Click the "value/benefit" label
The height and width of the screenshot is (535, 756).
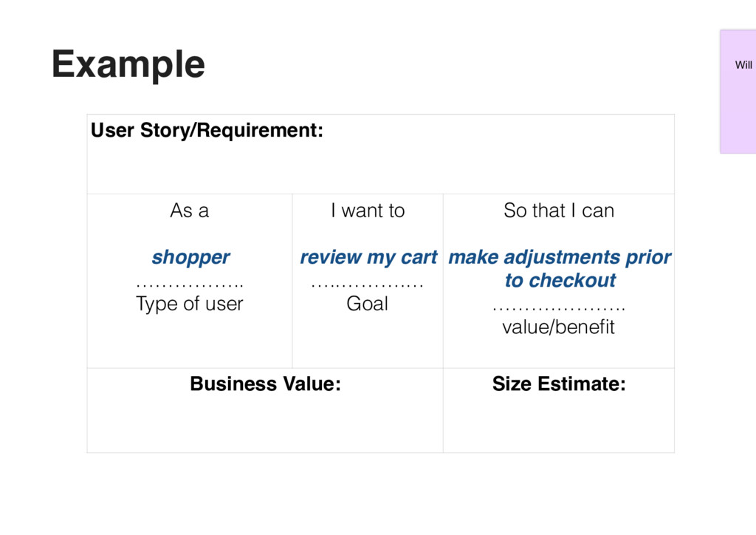(x=558, y=327)
